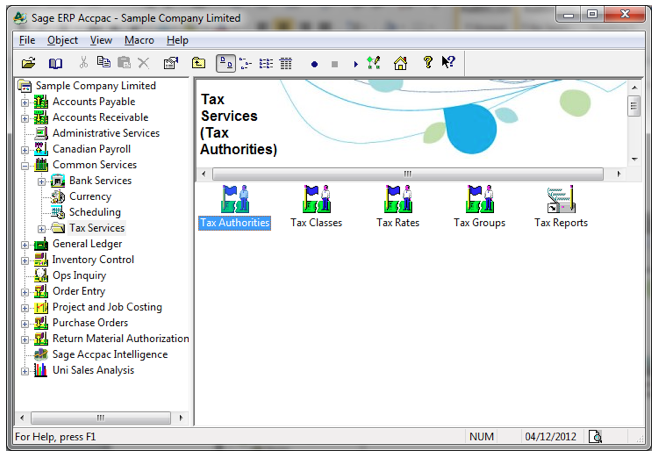The image size is (659, 459).
Task: Switch to Details view
Action: 286,63
